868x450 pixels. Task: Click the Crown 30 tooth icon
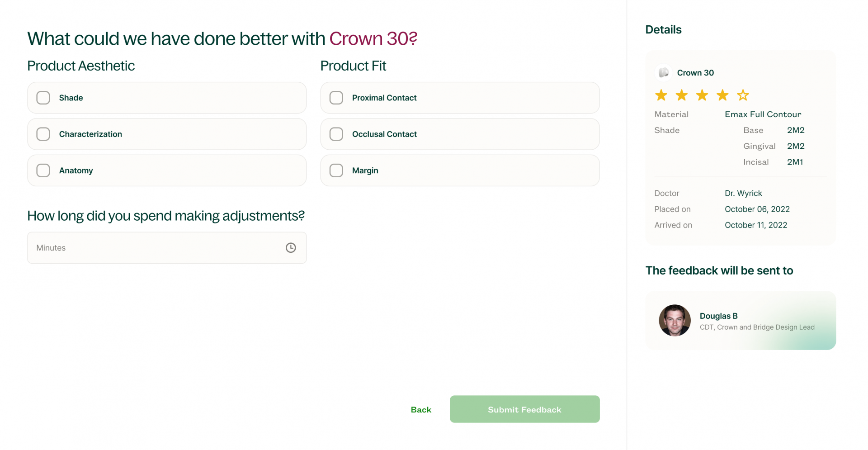pos(663,73)
